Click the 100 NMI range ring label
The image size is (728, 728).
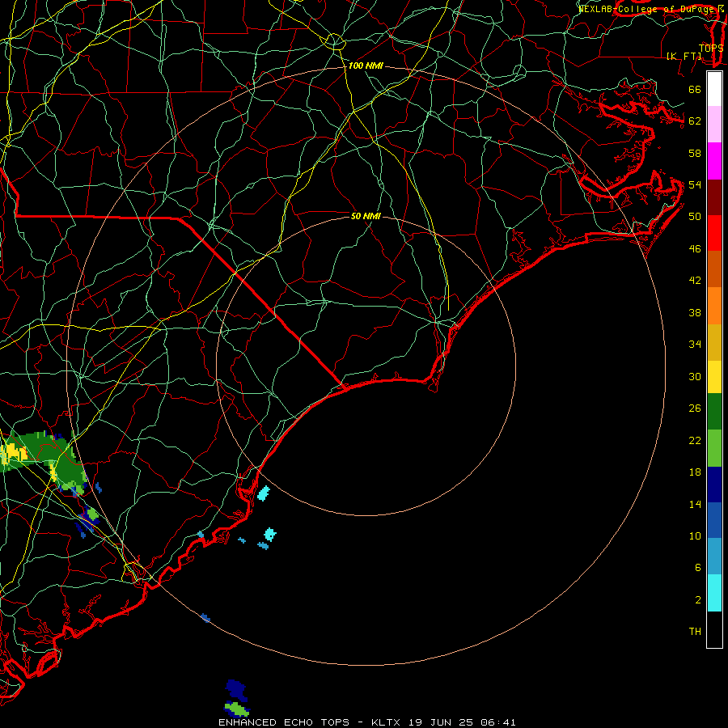(366, 66)
